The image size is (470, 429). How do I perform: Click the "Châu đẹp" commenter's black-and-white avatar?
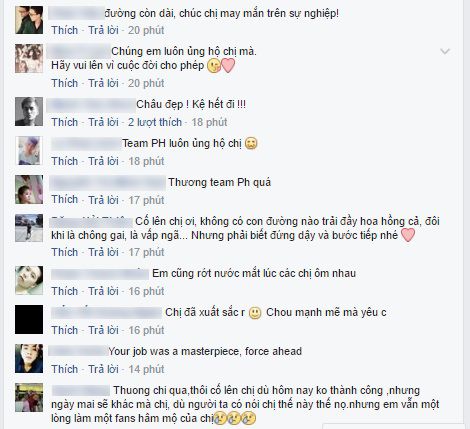[29, 111]
